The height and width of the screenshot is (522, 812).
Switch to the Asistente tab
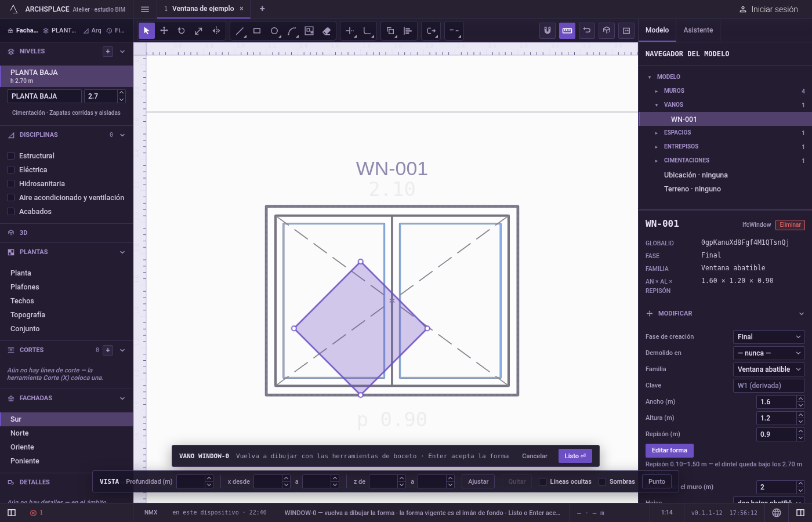698,30
